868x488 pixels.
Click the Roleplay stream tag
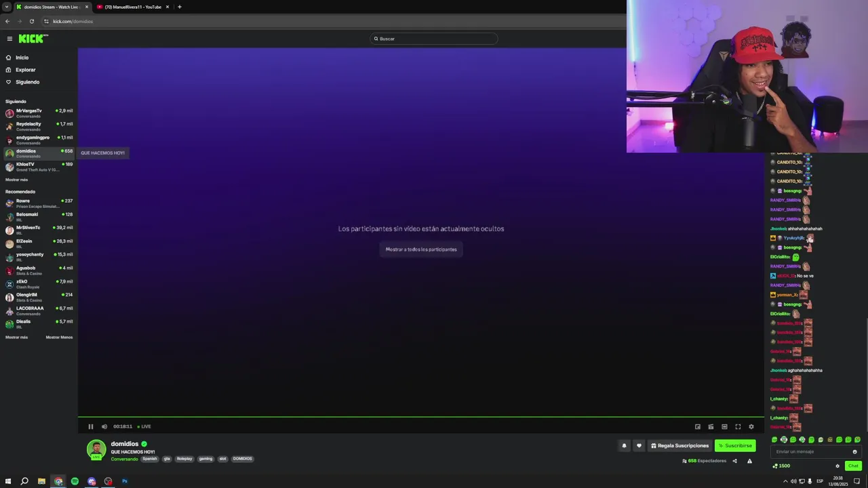pyautogui.click(x=184, y=459)
